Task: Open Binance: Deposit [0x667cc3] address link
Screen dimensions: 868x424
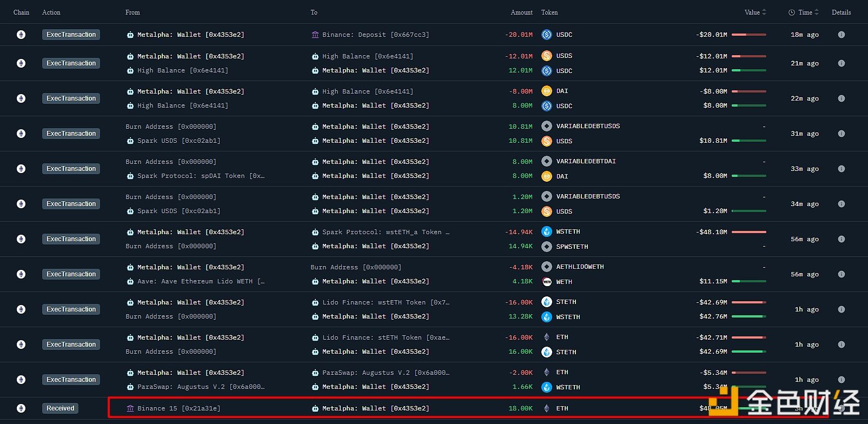Action: click(375, 35)
